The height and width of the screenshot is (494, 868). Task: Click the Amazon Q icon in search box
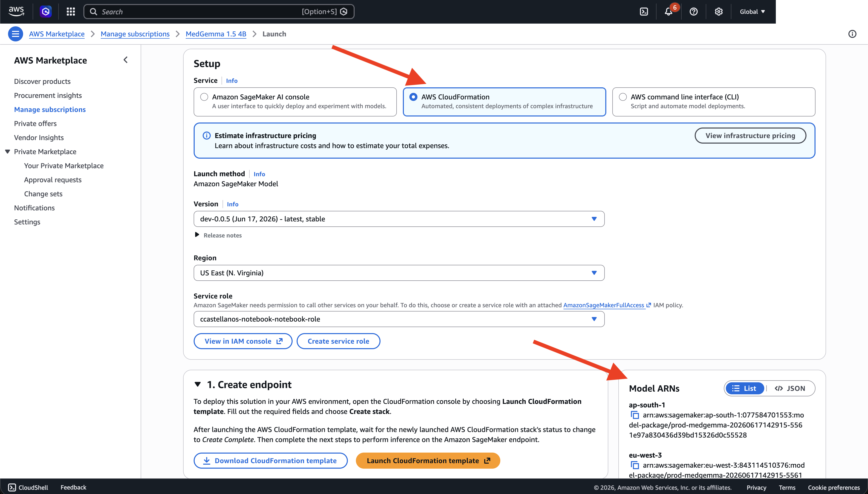[x=344, y=12]
